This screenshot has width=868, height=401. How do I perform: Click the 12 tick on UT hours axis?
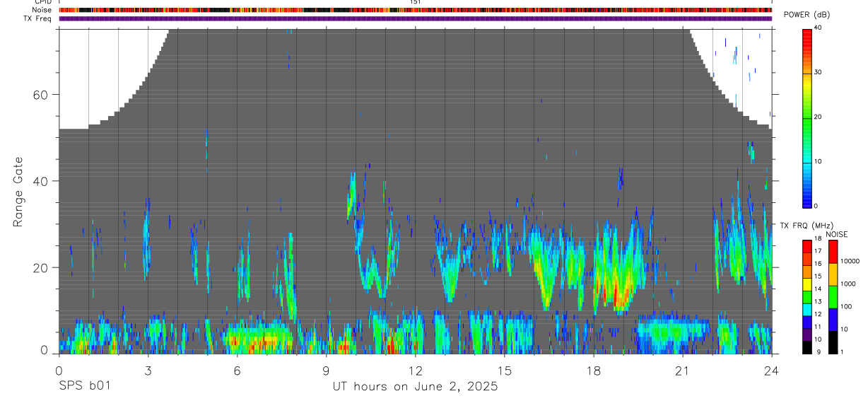coord(415,371)
